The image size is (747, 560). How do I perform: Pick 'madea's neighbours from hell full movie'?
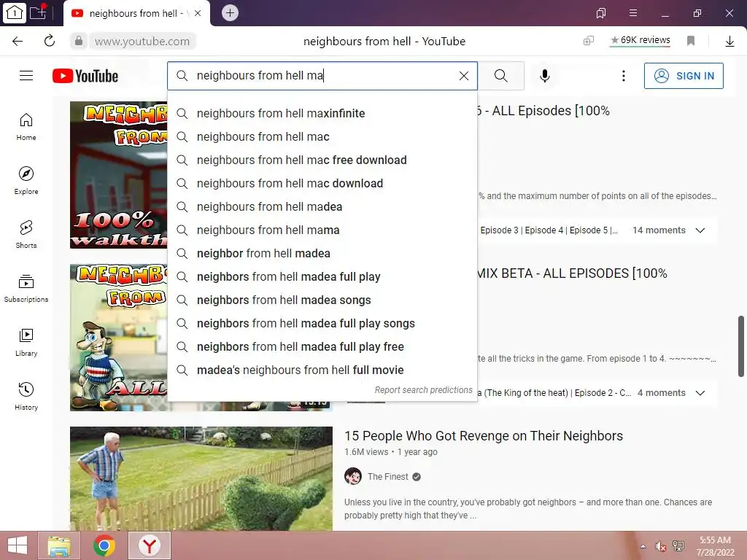coord(322,370)
